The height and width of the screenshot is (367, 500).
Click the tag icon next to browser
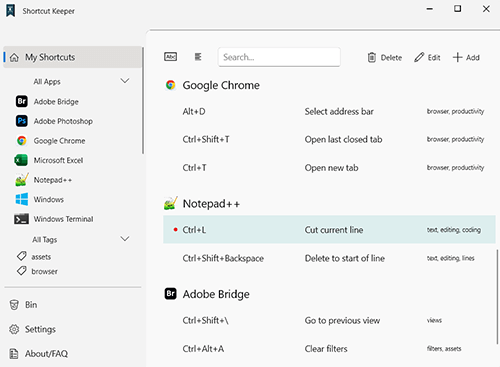[x=22, y=271]
